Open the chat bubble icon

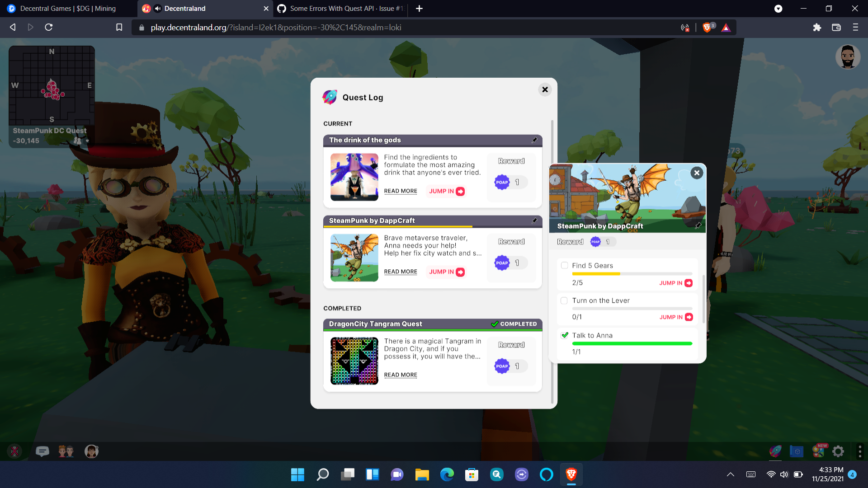42,451
